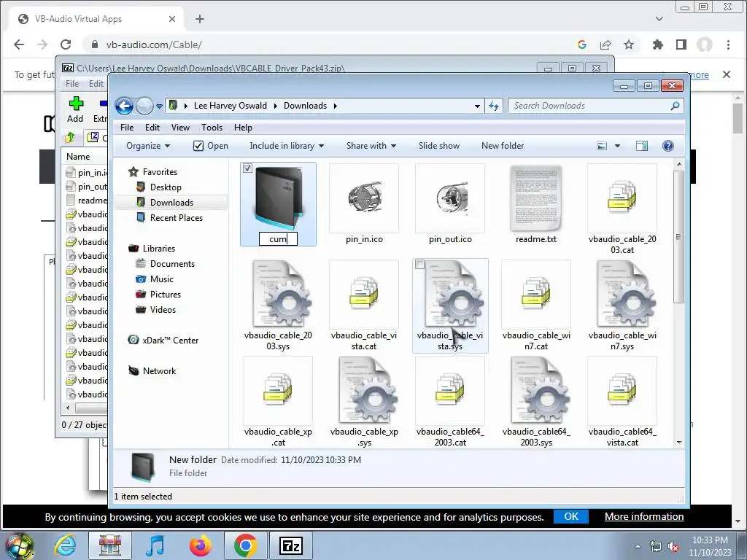Click 7-Zip up-one-level folder icon
The height and width of the screenshot is (560, 747).
70,138
